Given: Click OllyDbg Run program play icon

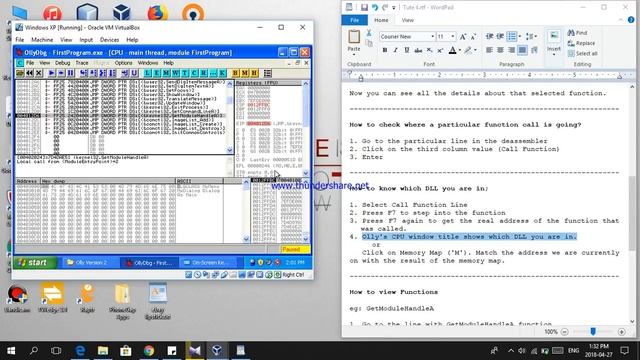Looking at the screenshot, I should [x=51, y=73].
